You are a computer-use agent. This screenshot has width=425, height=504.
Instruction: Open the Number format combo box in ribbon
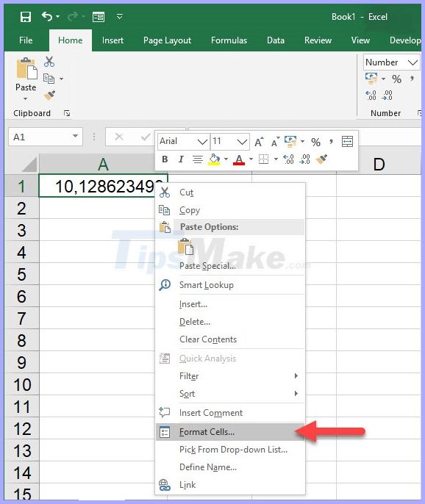click(391, 62)
